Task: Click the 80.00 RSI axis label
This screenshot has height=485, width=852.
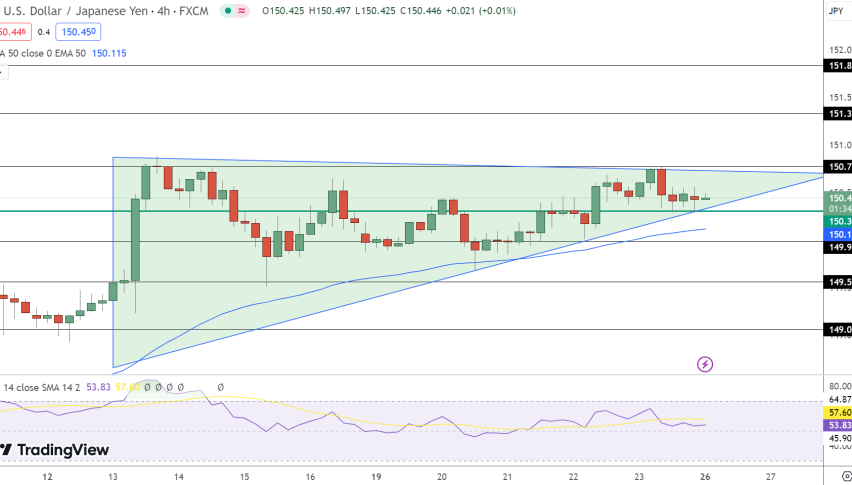Action: tap(840, 386)
